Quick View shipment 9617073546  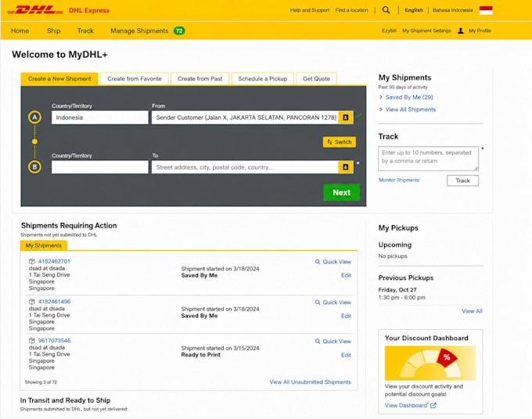pyautogui.click(x=332, y=342)
